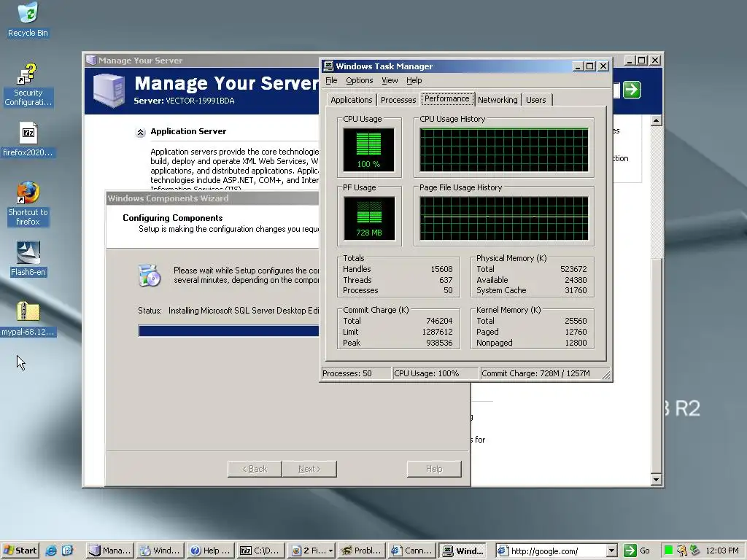747x560 pixels.
Task: Click the middle system tray icon
Action: pos(682,551)
